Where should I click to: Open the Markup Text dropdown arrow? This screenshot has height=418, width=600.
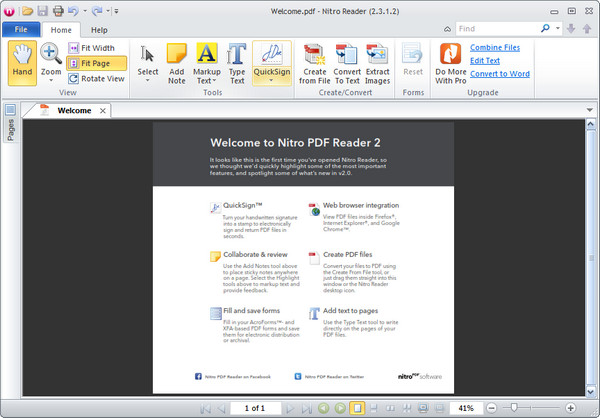[x=214, y=81]
